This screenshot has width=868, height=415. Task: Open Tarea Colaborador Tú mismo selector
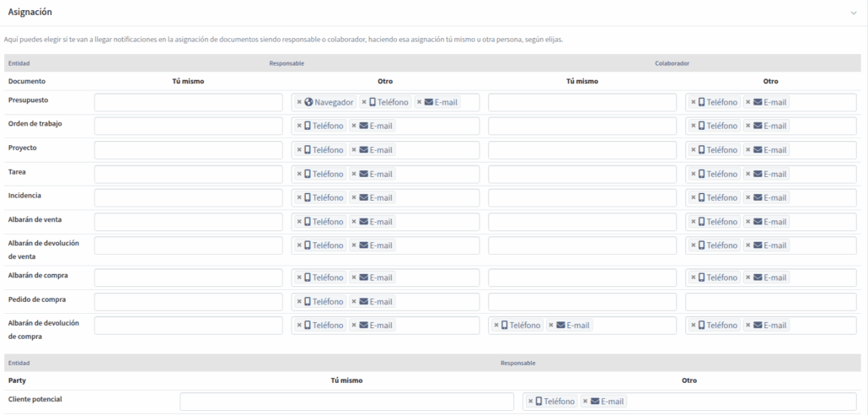(x=582, y=174)
